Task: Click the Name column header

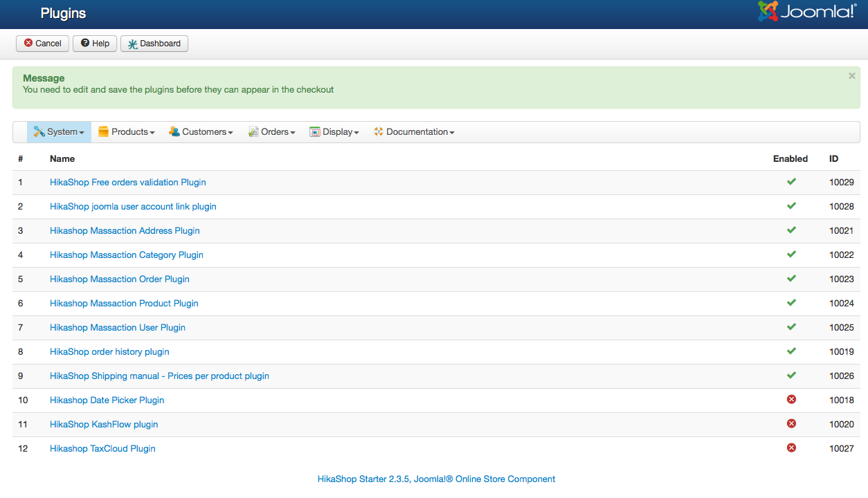Action: [x=62, y=158]
